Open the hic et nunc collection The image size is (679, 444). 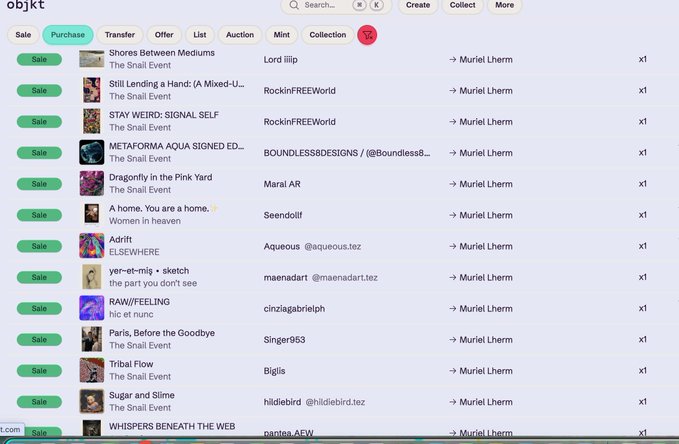[131, 315]
